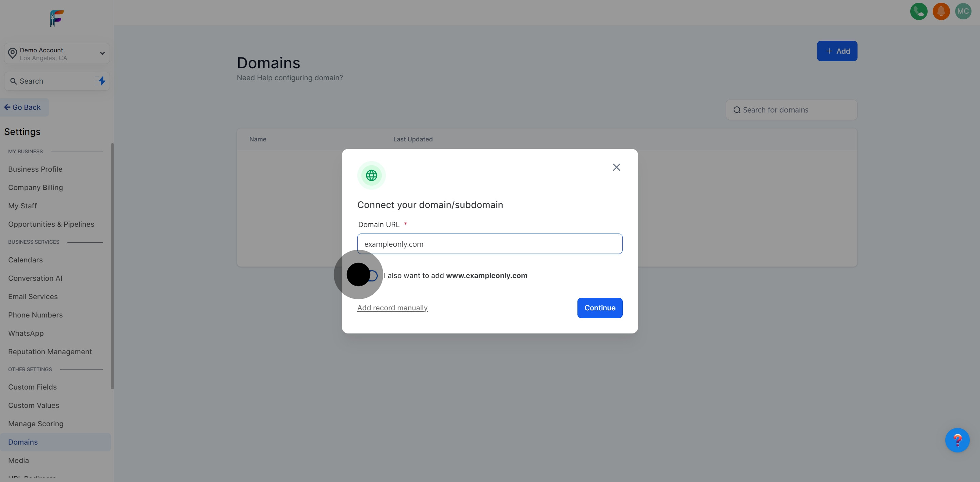The image size is (980, 482).
Task: Open the Domains settings menu item
Action: click(23, 442)
